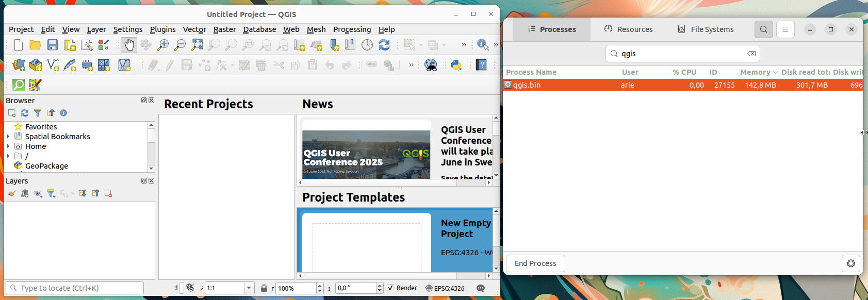Screen dimensions: 868x300
Task: Click the Memory column sort arrow
Action: click(775, 72)
